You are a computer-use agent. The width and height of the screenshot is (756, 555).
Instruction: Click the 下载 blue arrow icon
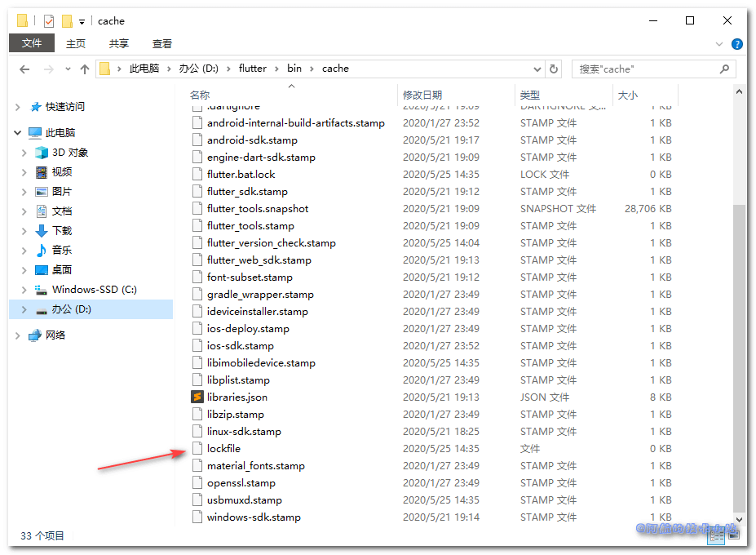(x=42, y=231)
